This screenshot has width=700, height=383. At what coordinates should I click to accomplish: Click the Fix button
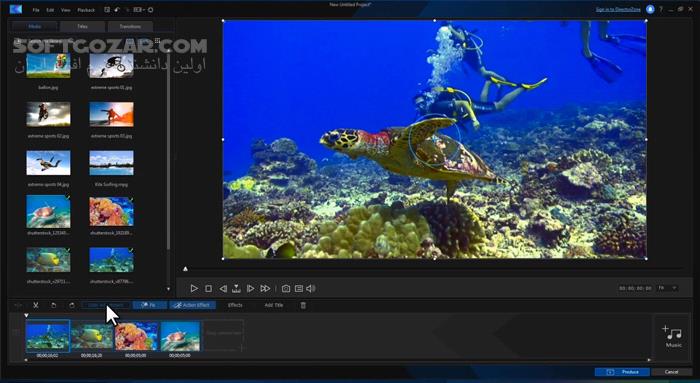[150, 305]
